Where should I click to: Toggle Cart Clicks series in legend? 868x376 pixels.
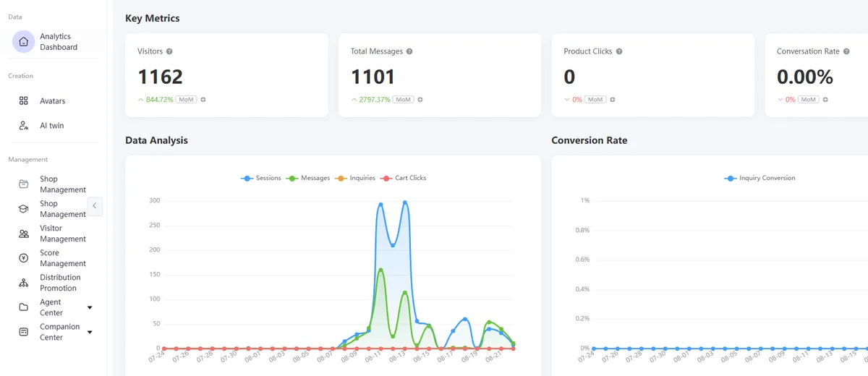tap(404, 178)
